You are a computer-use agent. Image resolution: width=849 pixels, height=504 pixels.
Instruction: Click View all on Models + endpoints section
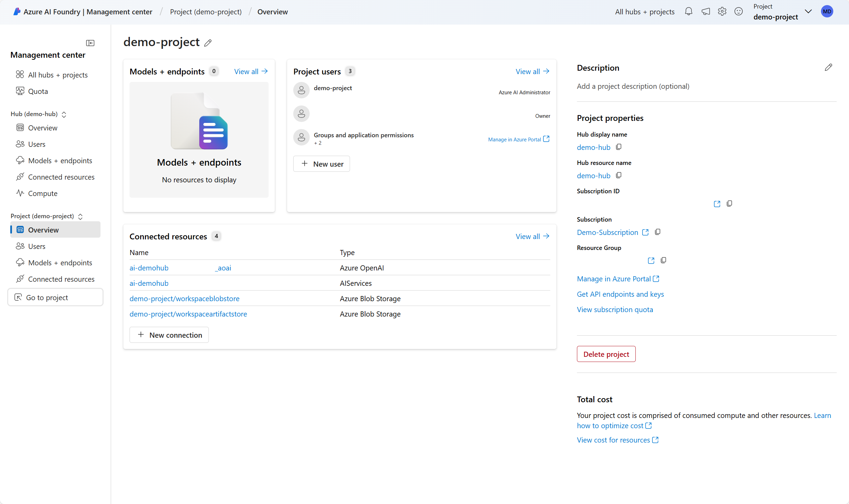[251, 71]
